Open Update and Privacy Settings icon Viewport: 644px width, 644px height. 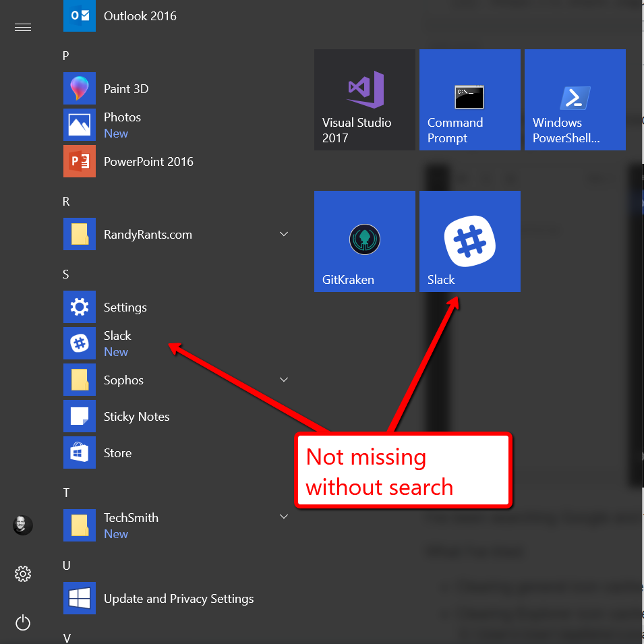pos(80,598)
